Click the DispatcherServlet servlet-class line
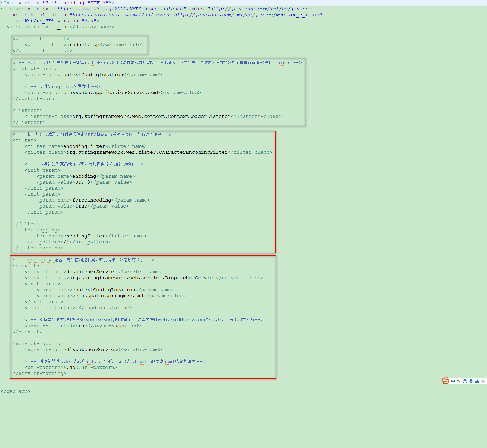The height and width of the screenshot is (448, 487). point(144,278)
